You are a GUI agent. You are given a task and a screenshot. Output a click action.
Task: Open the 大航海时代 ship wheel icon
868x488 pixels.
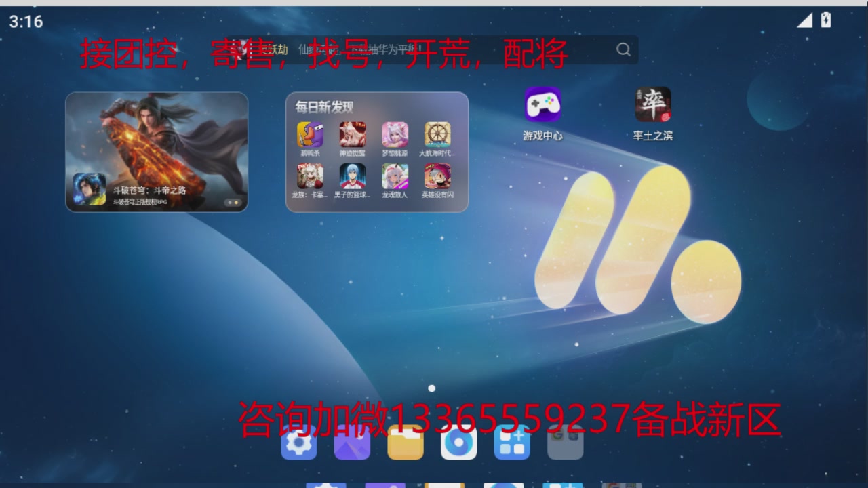[x=437, y=135]
